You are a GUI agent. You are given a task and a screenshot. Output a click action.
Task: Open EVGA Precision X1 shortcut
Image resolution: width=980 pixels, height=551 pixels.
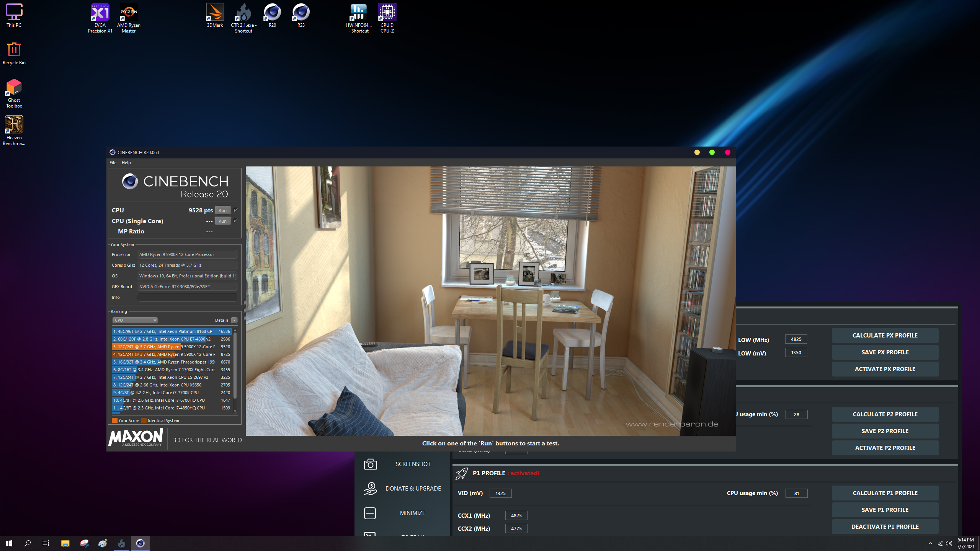100,18
